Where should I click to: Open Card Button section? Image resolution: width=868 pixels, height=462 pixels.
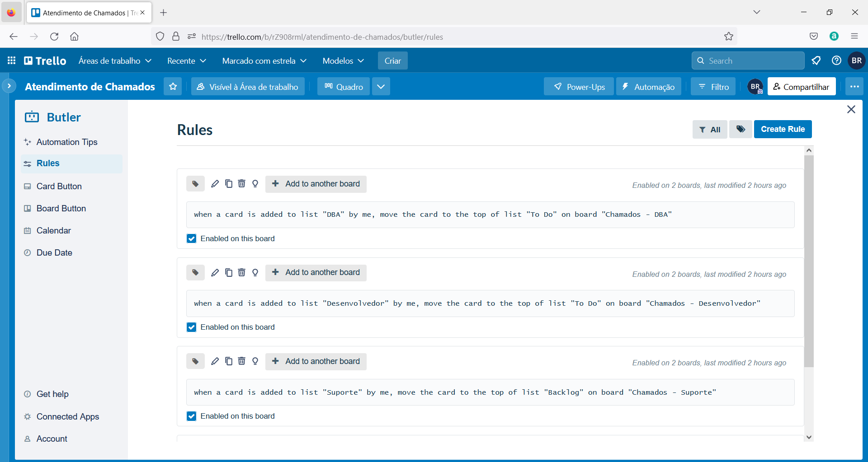click(71, 186)
